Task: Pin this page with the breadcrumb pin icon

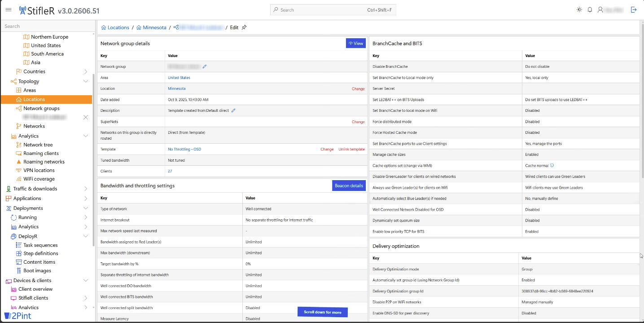Action: (244, 27)
